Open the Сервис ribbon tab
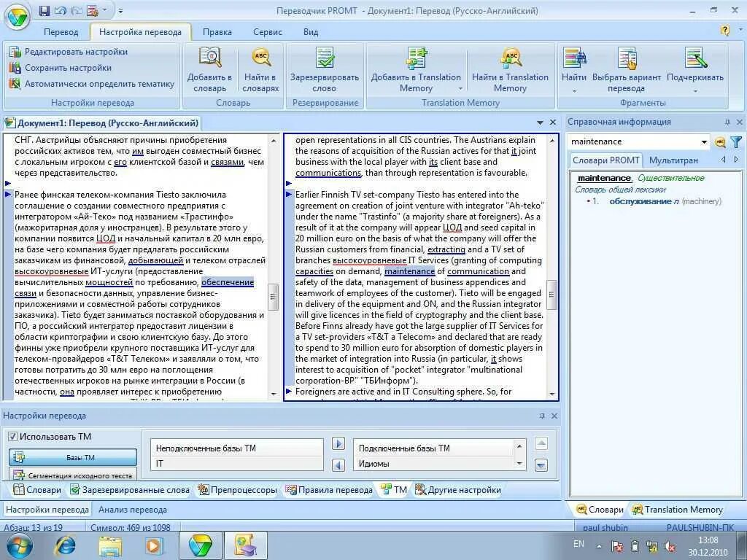Image resolution: width=747 pixels, height=560 pixels. [267, 32]
